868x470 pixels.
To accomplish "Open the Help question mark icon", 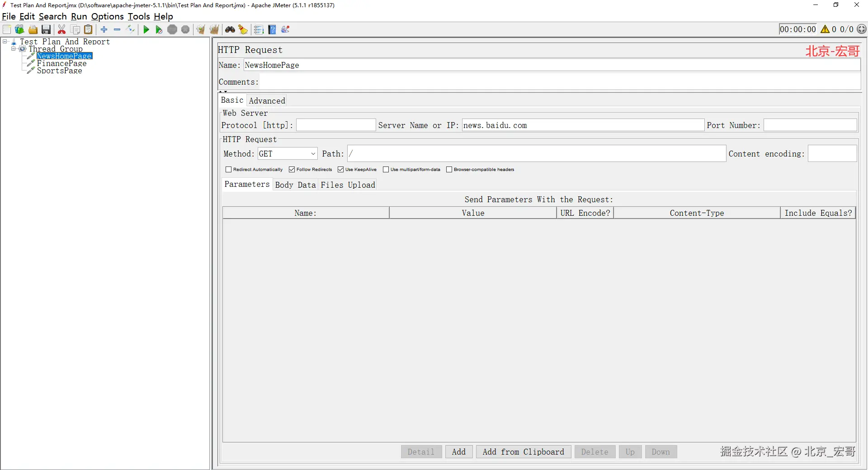I will click(272, 29).
